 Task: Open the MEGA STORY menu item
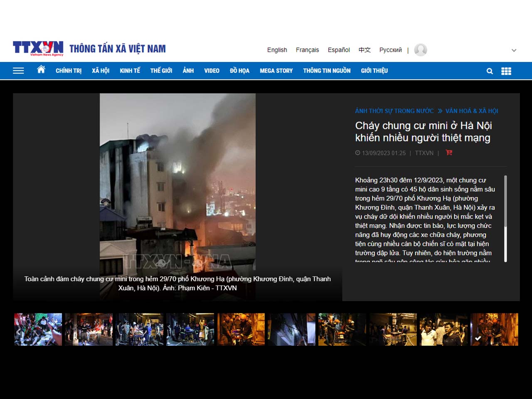(276, 71)
